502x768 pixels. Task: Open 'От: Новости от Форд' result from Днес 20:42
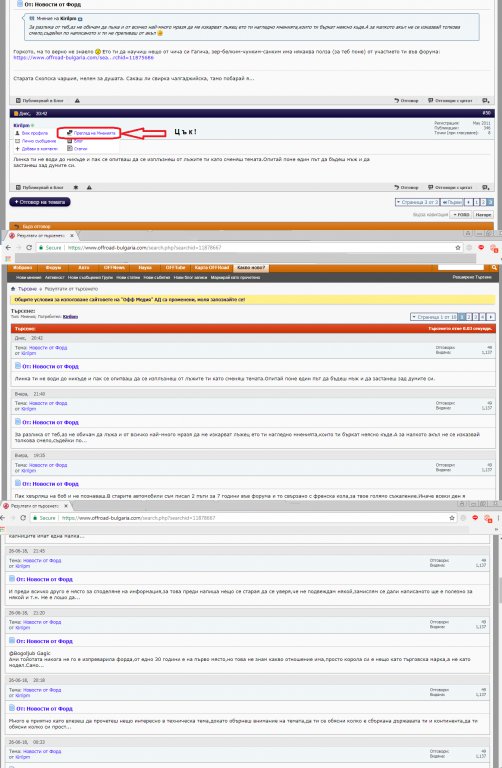click(50, 366)
